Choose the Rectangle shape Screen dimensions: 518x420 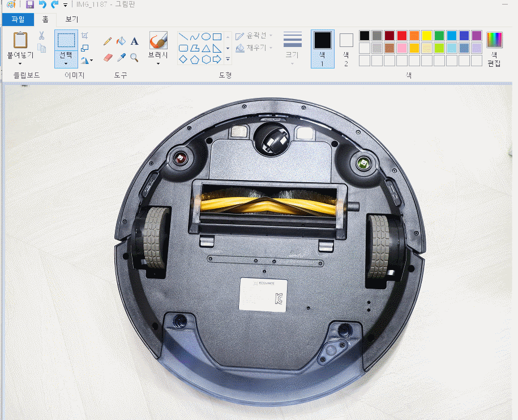tap(217, 37)
